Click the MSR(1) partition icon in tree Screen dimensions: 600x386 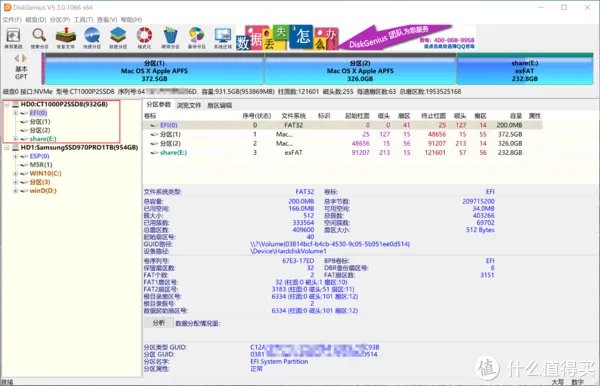tap(24, 165)
